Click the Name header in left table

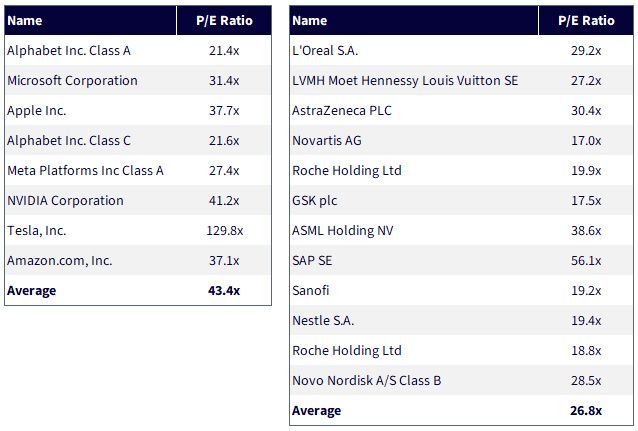(x=90, y=20)
